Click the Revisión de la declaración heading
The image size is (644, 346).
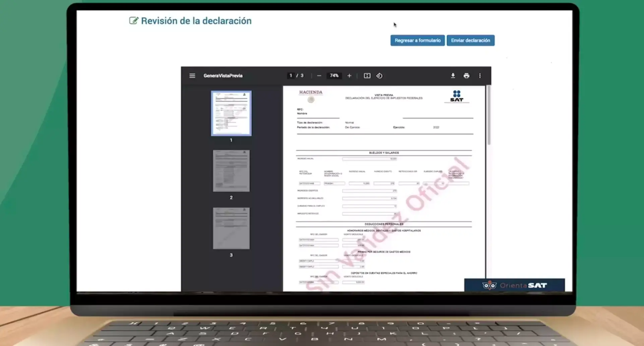click(x=196, y=21)
